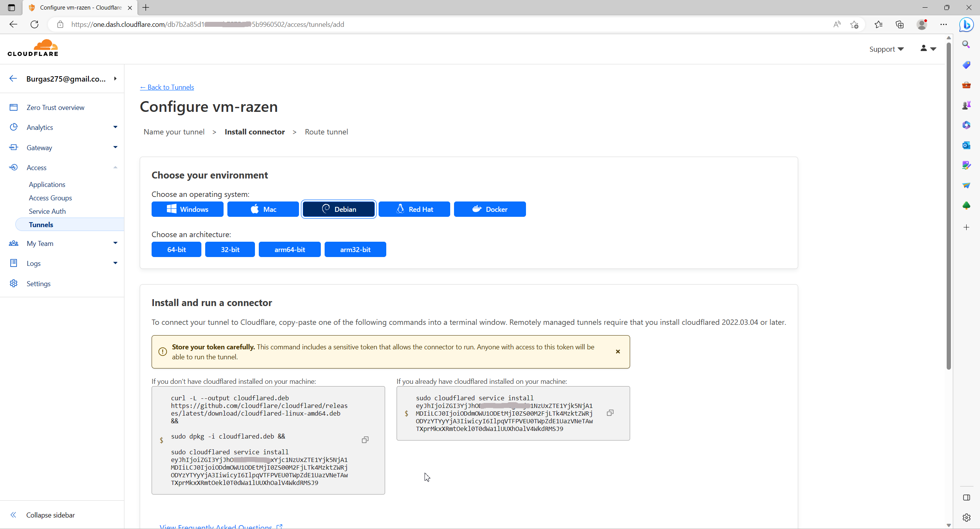The width and height of the screenshot is (980, 529).
Task: Open Edge Collections icon
Action: (x=900, y=25)
